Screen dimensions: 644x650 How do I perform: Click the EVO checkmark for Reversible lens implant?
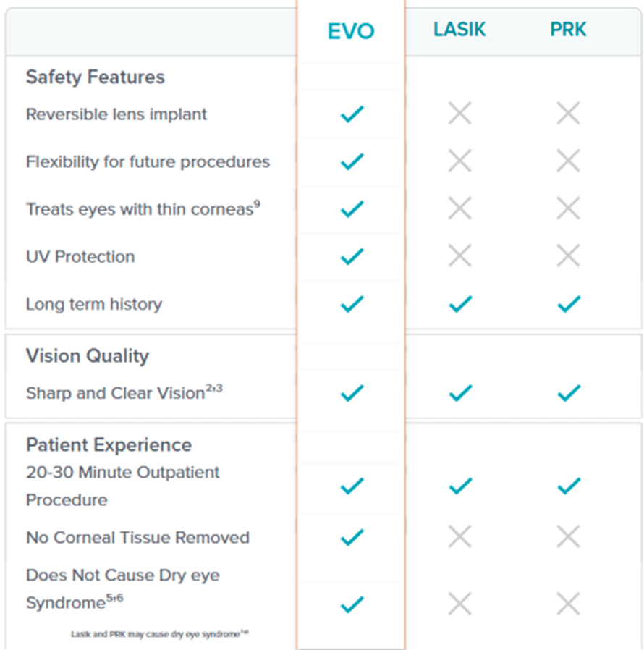click(x=352, y=114)
